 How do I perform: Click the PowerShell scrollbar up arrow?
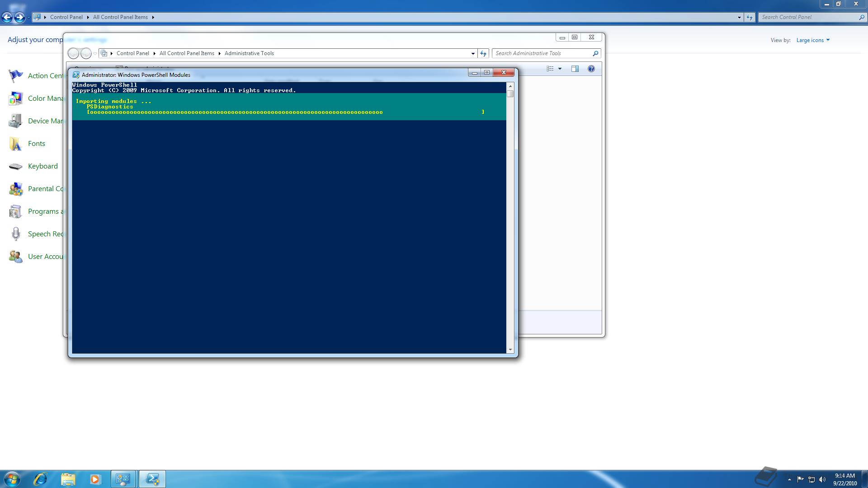point(510,86)
